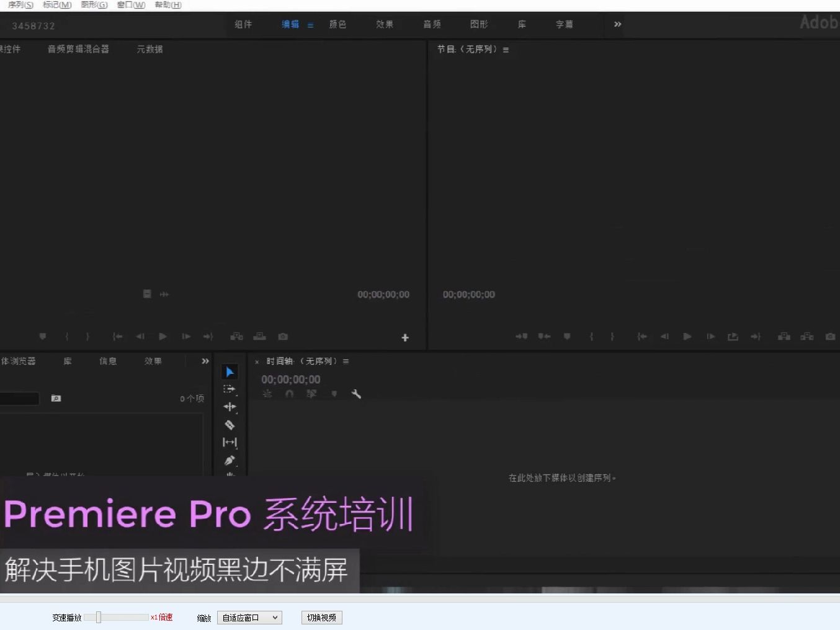Viewport: 840px width, 630px height.
Task: Open timeline wrench display settings
Action: (356, 394)
